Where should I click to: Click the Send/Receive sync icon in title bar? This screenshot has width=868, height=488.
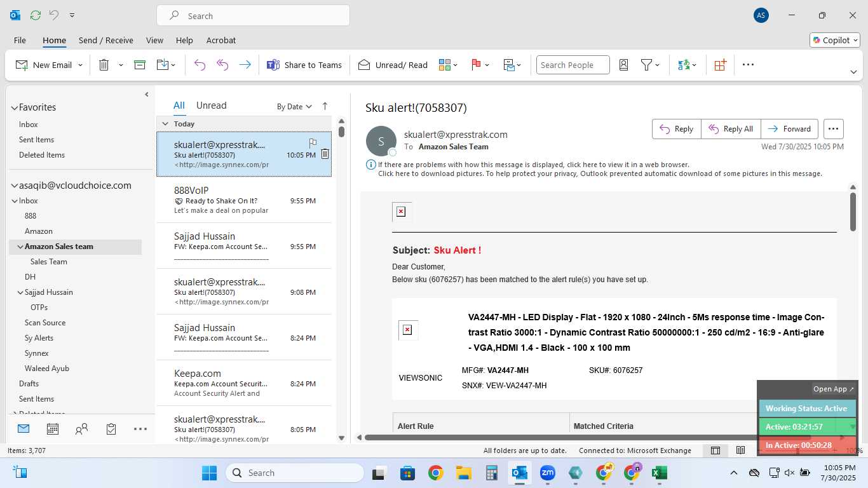pyautogui.click(x=36, y=15)
